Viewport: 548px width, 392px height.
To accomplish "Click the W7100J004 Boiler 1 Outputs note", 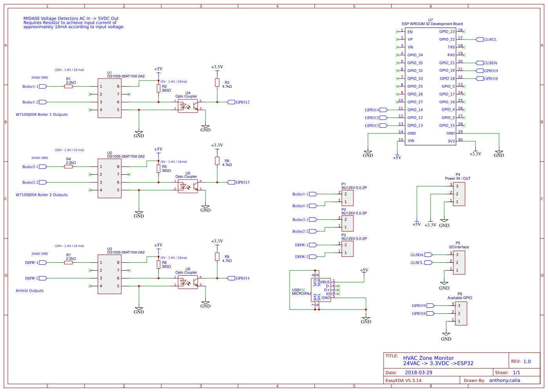I will pos(41,114).
